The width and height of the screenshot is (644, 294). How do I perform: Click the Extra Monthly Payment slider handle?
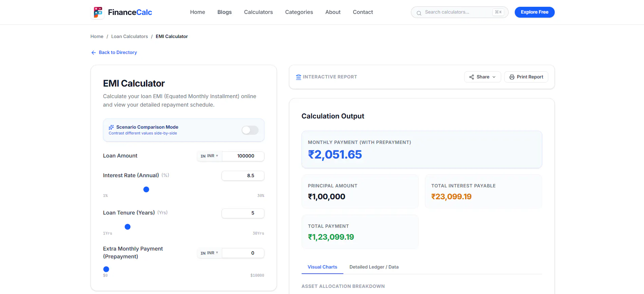[106, 269]
